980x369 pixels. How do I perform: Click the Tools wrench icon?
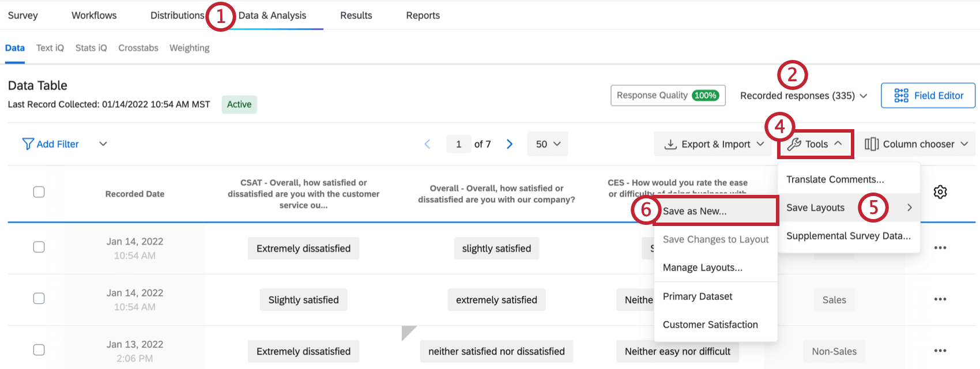794,144
